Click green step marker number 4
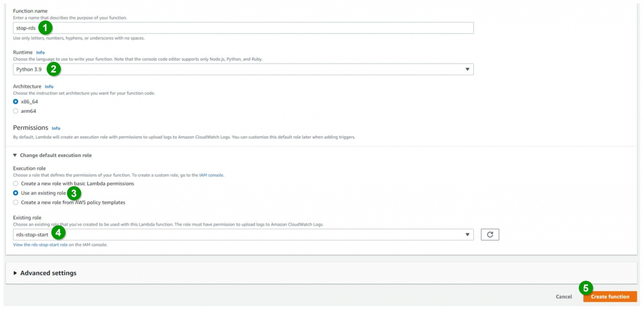Image resolution: width=644 pixels, height=310 pixels. point(58,233)
